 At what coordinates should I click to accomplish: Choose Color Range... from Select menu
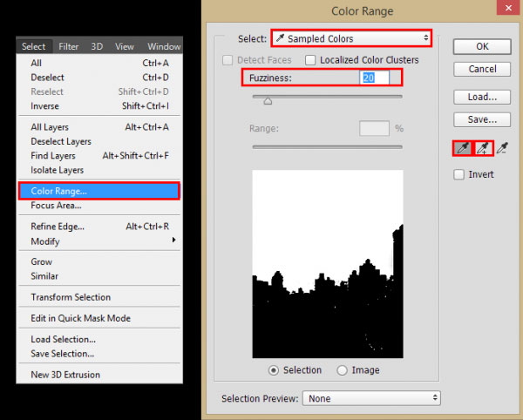click(x=99, y=191)
